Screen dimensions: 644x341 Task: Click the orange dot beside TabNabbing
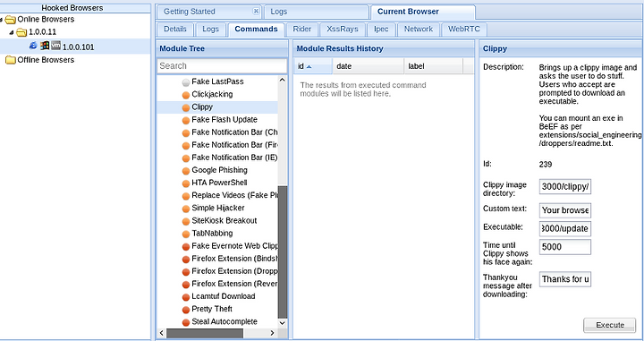[x=186, y=234]
